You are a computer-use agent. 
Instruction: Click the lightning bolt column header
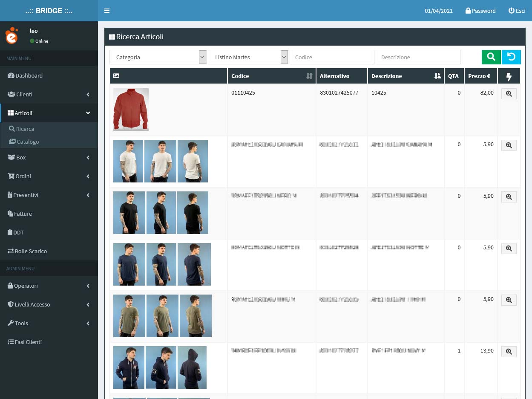coord(509,77)
